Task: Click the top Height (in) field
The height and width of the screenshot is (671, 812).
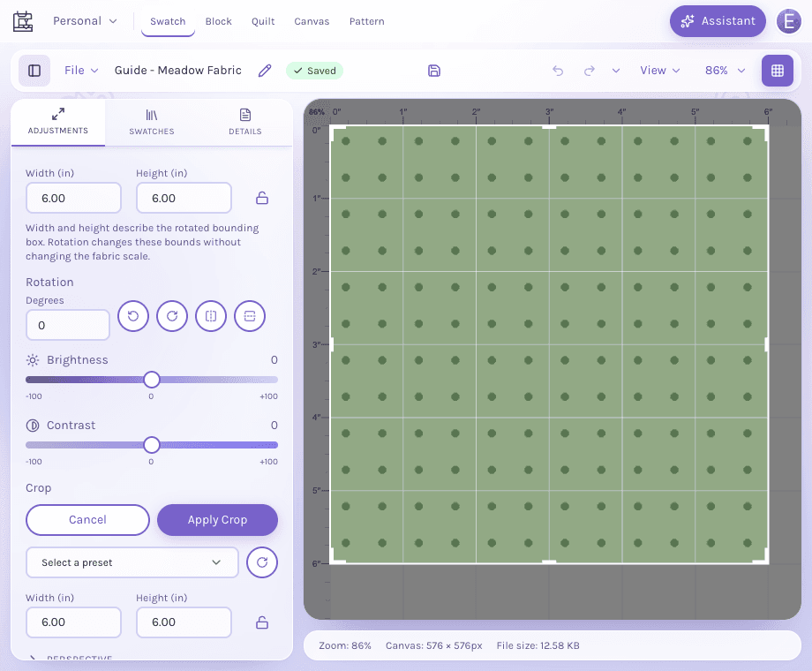Action: coord(184,198)
